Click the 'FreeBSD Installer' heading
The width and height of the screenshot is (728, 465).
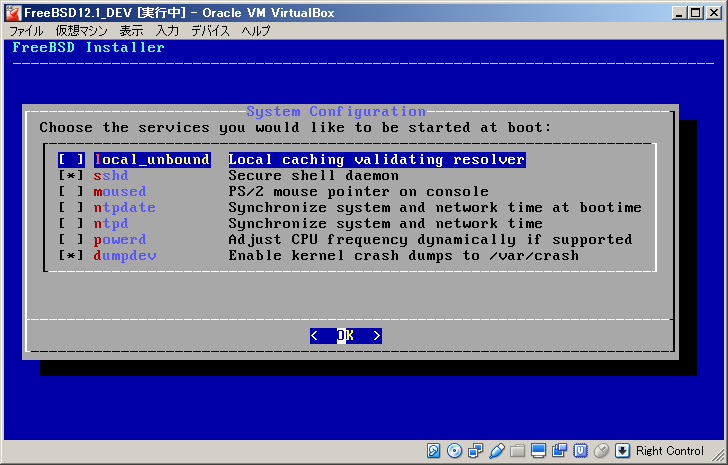coord(88,47)
